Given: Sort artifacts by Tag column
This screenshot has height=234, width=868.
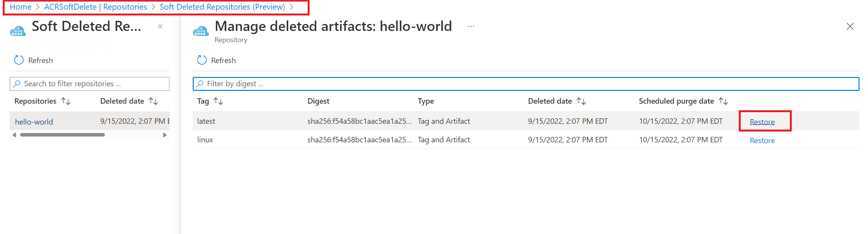Looking at the screenshot, I should click(219, 101).
